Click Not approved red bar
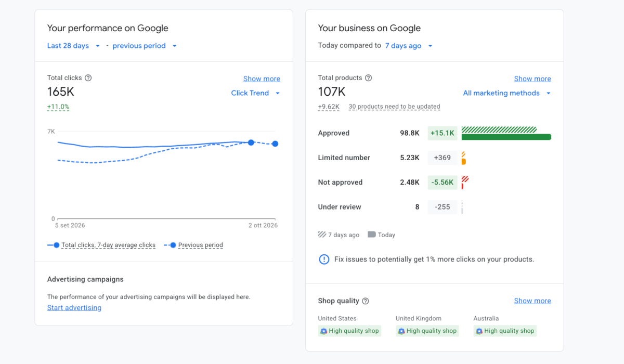The image size is (624, 364). coord(462,186)
